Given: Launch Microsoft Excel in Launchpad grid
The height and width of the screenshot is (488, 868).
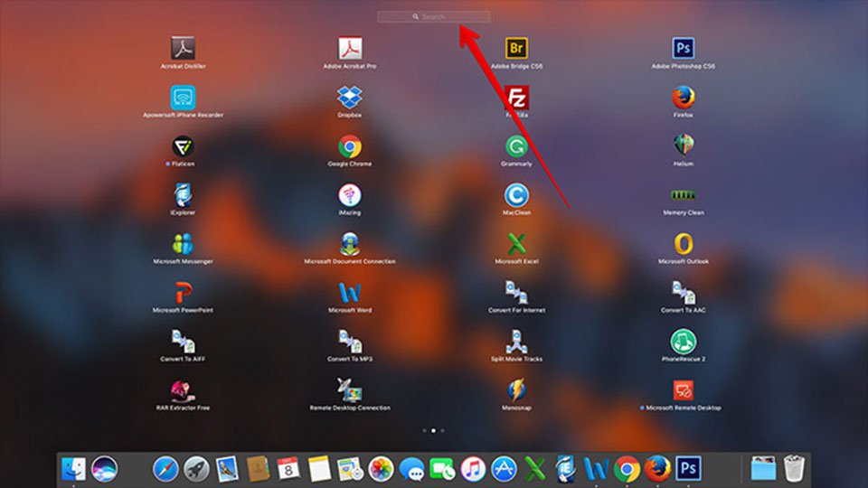Looking at the screenshot, I should pos(516,244).
